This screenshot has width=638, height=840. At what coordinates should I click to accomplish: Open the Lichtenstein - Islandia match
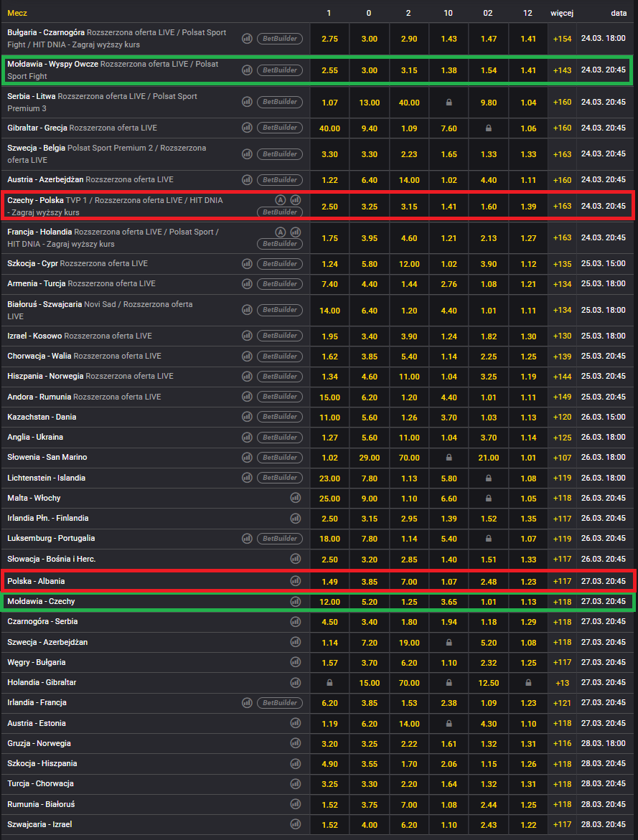46,478
